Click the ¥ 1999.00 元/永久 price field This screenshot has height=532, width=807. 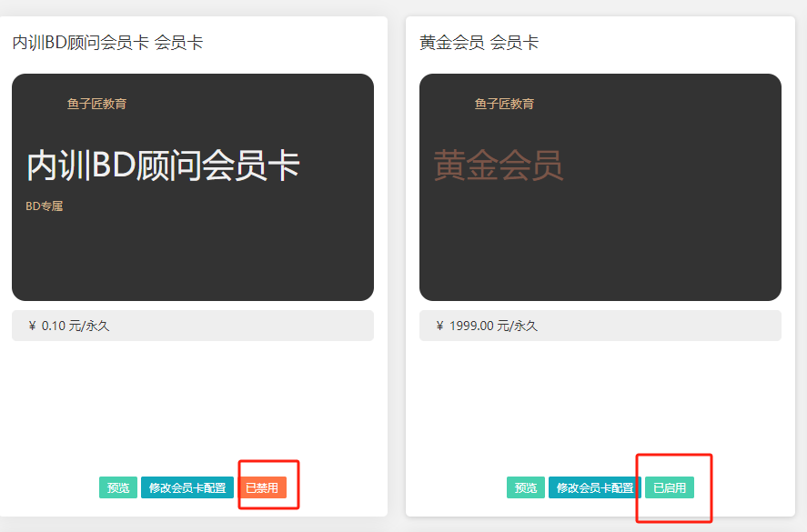[600, 326]
